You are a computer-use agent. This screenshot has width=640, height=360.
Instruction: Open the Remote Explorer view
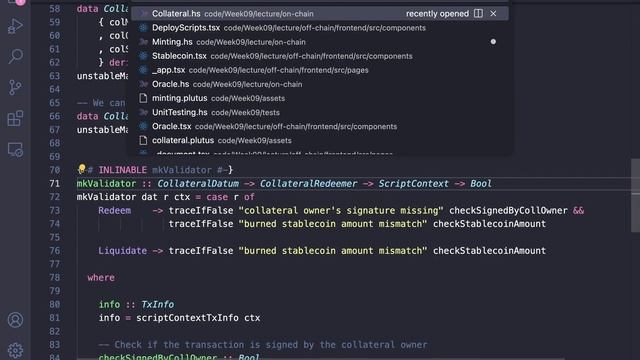[15, 150]
